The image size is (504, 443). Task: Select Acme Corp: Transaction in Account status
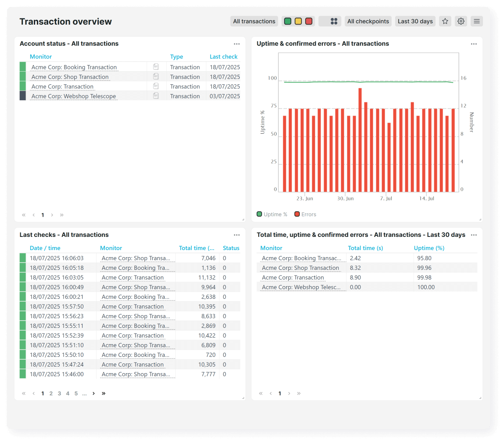point(62,86)
